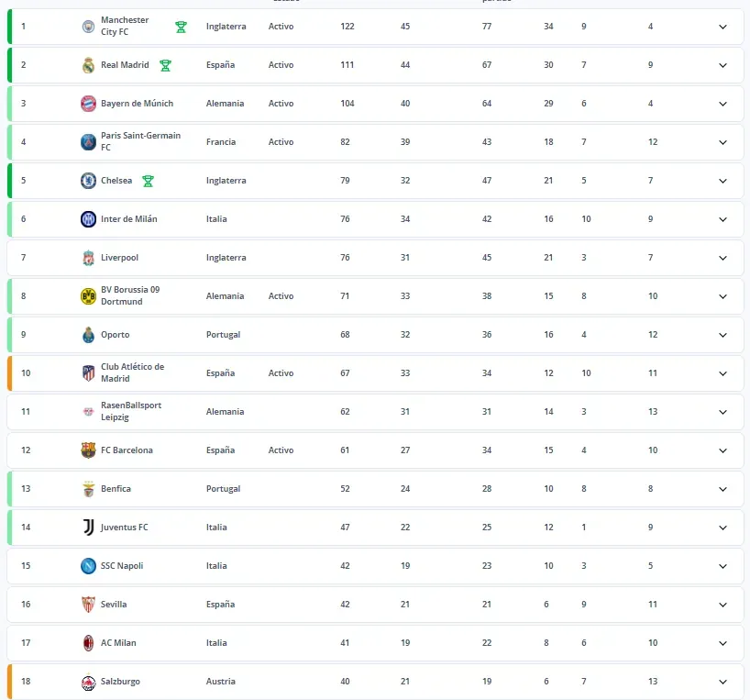Click the BV Borussia 09 Dortmund logo
The image size is (750, 700).
pos(88,295)
